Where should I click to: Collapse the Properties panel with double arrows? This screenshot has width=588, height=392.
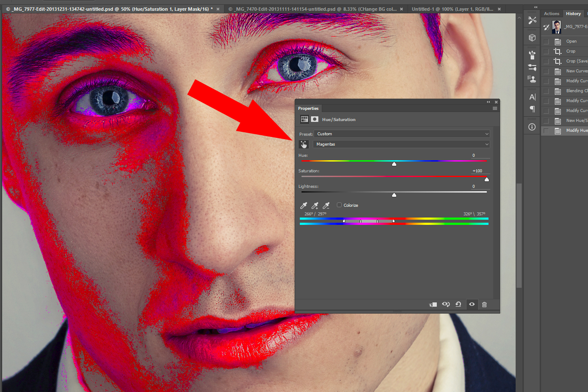click(488, 102)
